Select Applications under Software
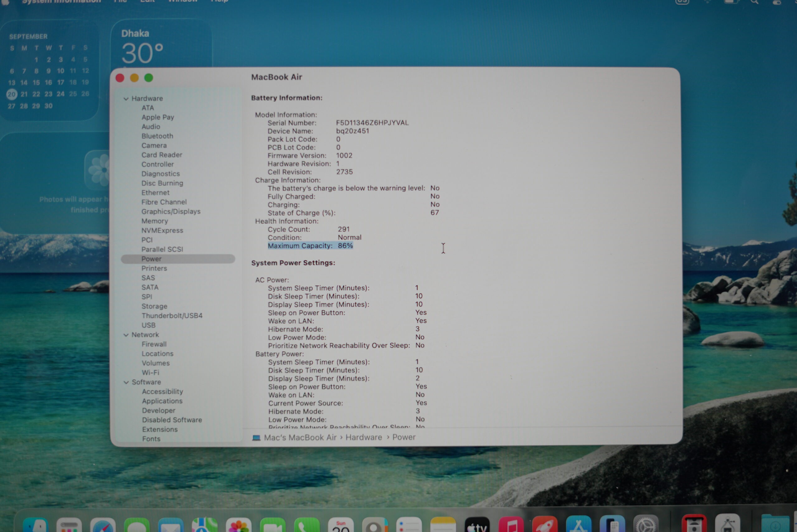 162,401
